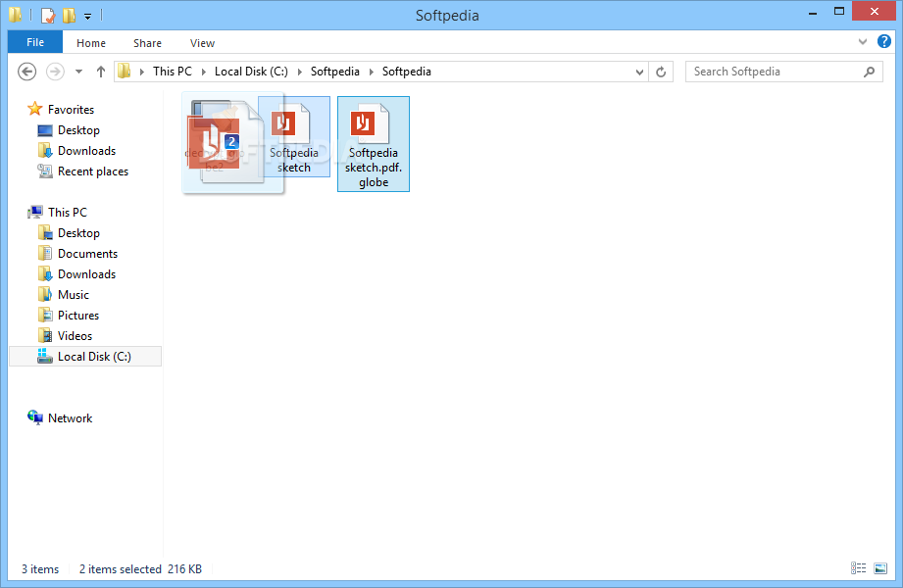Go back using the Back arrow

coord(27,72)
